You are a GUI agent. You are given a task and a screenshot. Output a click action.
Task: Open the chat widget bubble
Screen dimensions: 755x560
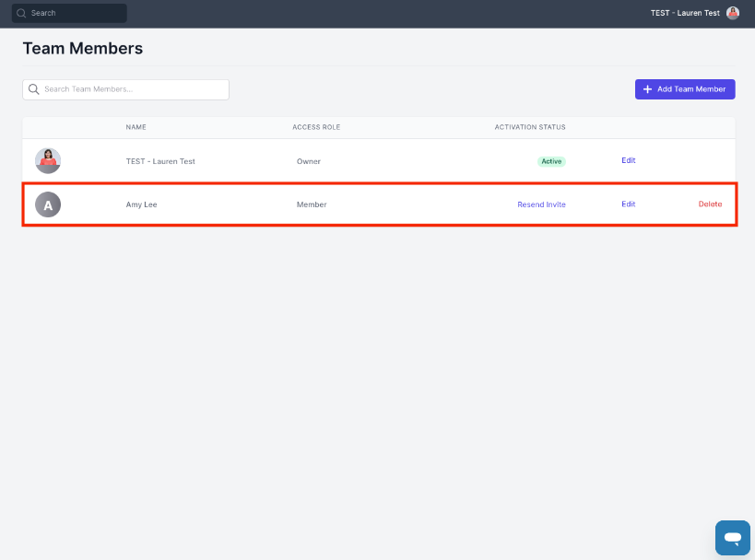(733, 538)
